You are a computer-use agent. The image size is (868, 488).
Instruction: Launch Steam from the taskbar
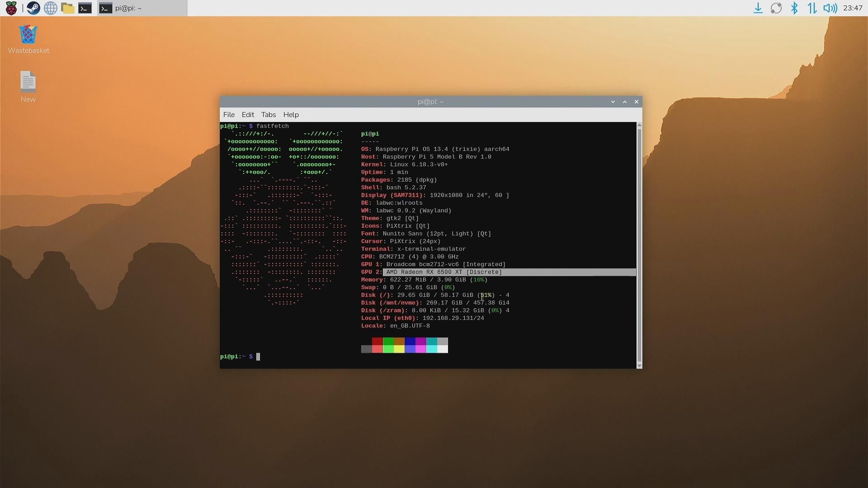coord(33,8)
